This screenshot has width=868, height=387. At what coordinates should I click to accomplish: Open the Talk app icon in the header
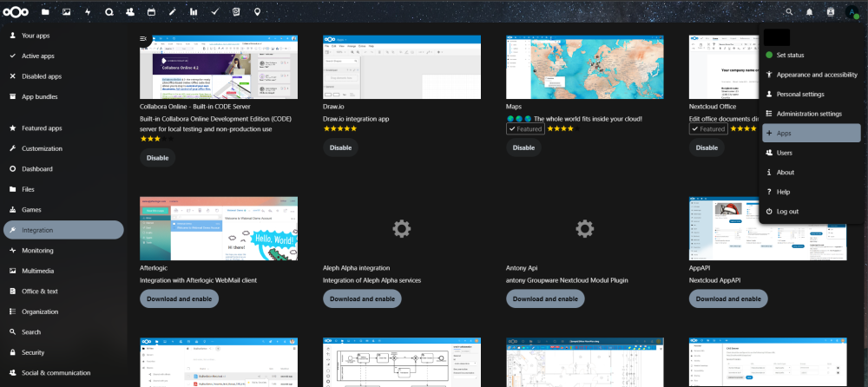pyautogui.click(x=109, y=11)
